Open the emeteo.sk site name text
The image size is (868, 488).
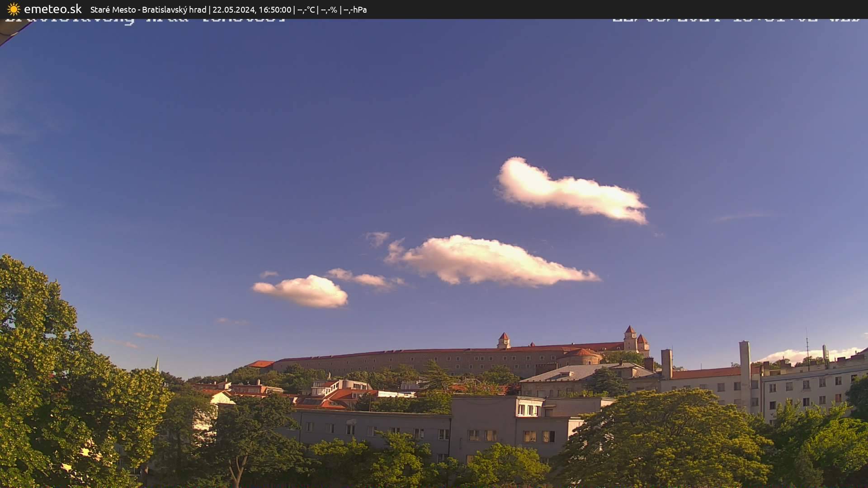coord(53,9)
